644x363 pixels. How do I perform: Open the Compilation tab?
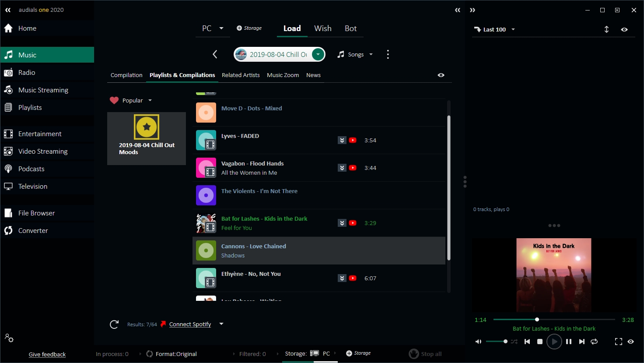pos(126,75)
